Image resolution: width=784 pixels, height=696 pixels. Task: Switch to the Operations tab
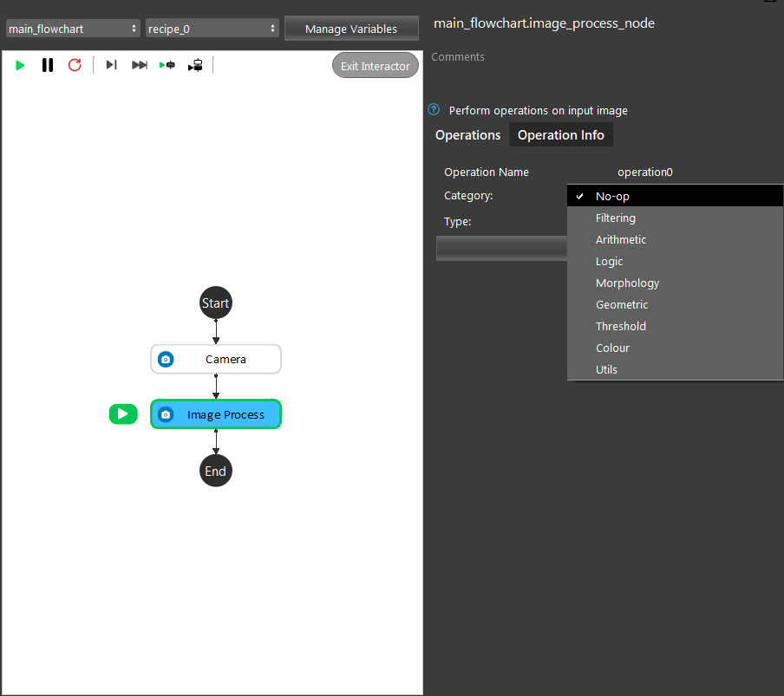click(x=467, y=135)
